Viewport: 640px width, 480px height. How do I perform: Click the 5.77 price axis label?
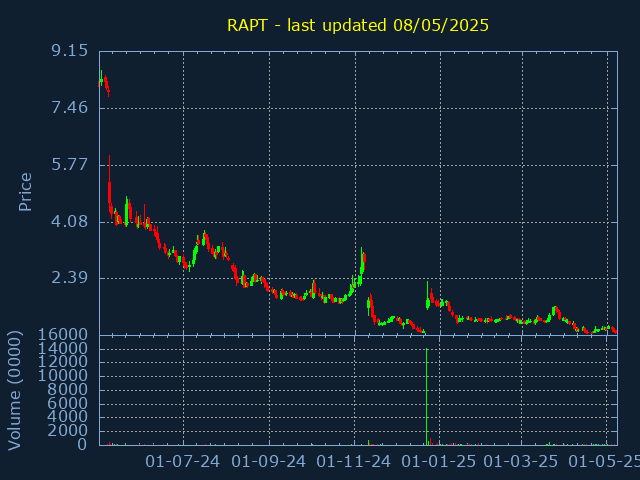tap(69, 164)
